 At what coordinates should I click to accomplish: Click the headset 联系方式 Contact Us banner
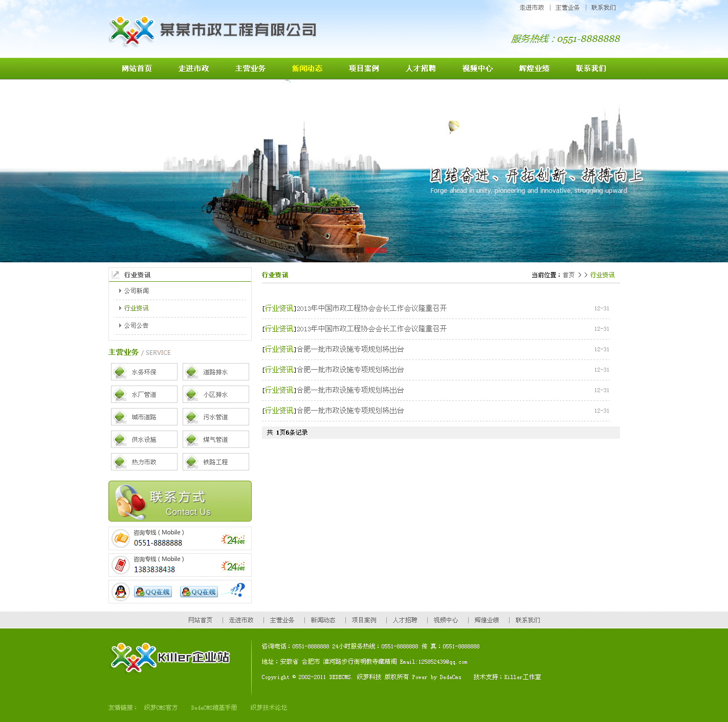tap(180, 501)
